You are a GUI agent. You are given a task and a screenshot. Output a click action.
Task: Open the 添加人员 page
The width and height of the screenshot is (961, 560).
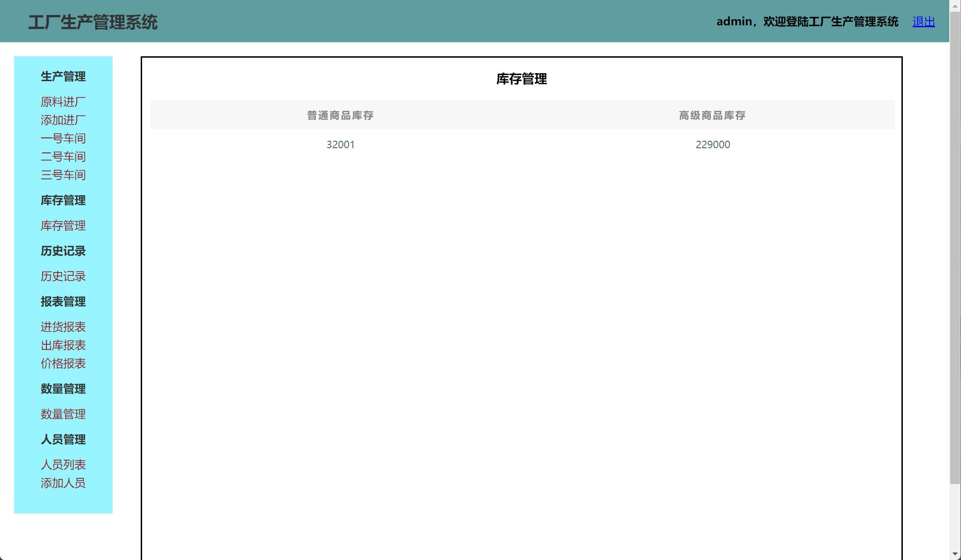coord(63,483)
